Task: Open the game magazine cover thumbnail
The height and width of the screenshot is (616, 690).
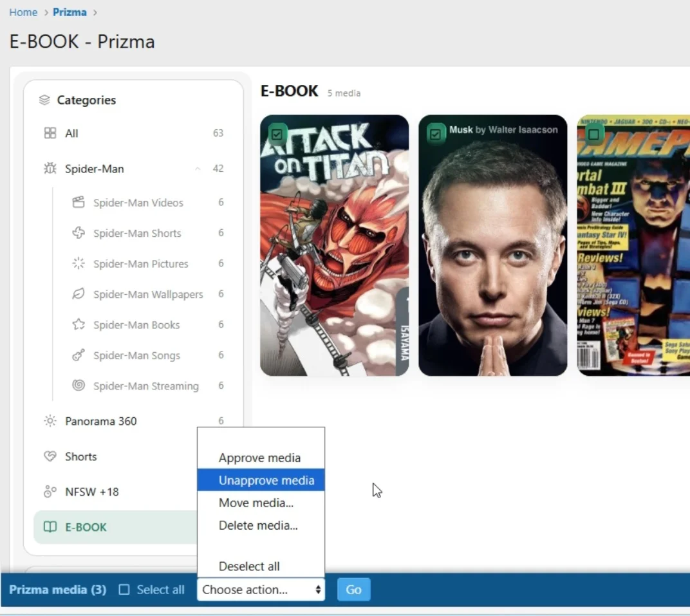Action: coord(633,245)
